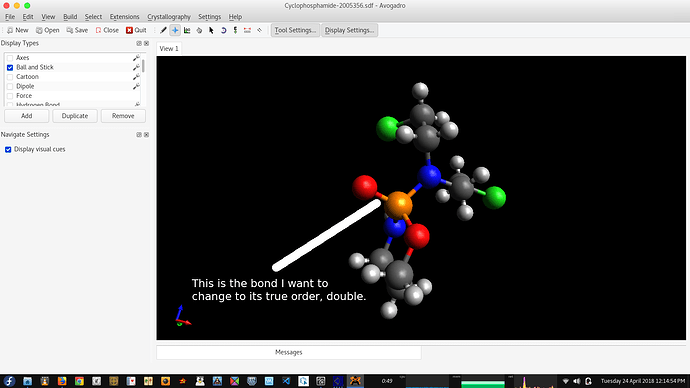Click the Messages panel header
Screen dimensions: 690x388
[x=289, y=352]
